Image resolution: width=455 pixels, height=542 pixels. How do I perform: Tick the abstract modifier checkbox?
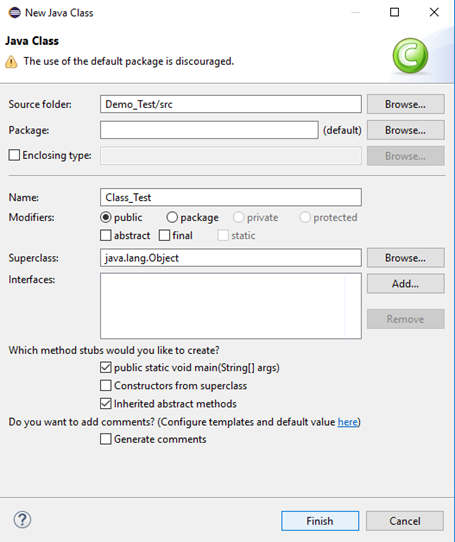(x=106, y=235)
